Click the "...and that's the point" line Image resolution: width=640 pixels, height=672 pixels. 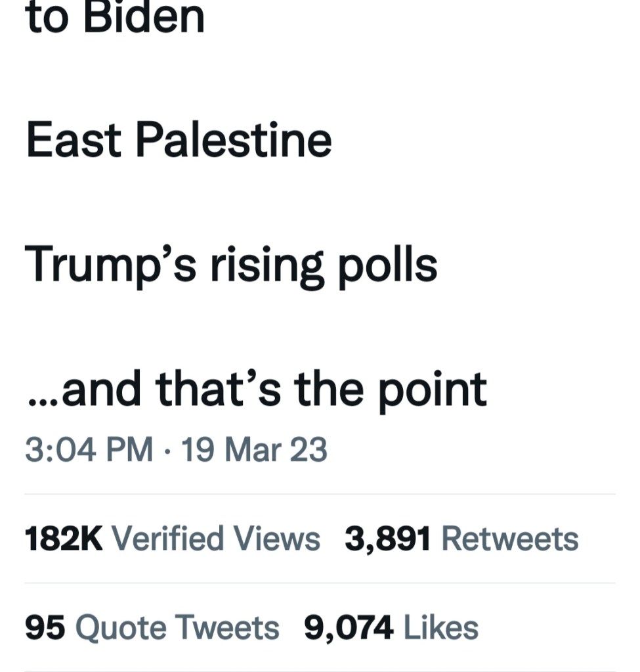click(x=256, y=389)
